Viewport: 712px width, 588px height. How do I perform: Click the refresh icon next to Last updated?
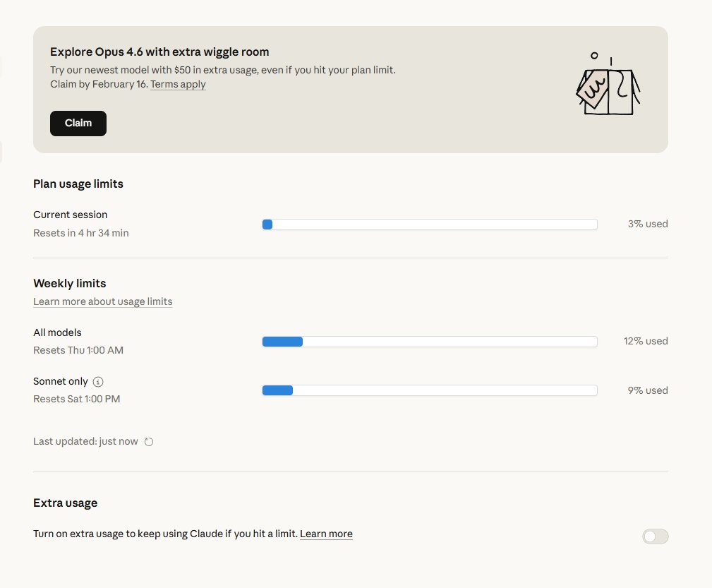point(149,442)
